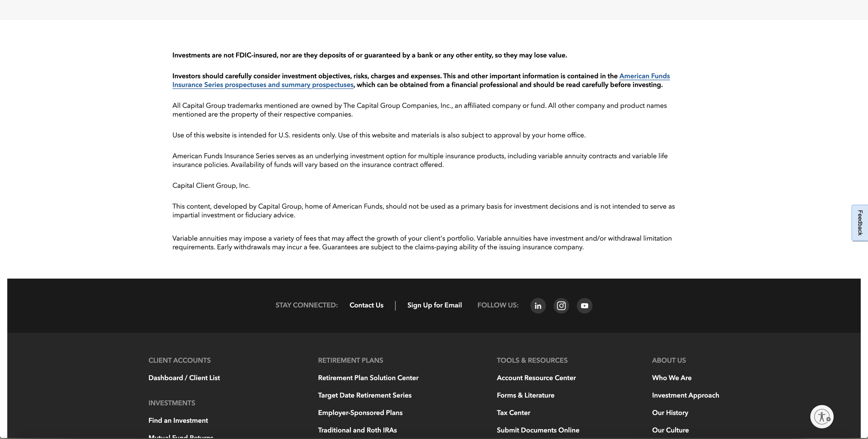868x439 pixels.
Task: Click the paragraph on underlying investment option
Action: point(420,160)
